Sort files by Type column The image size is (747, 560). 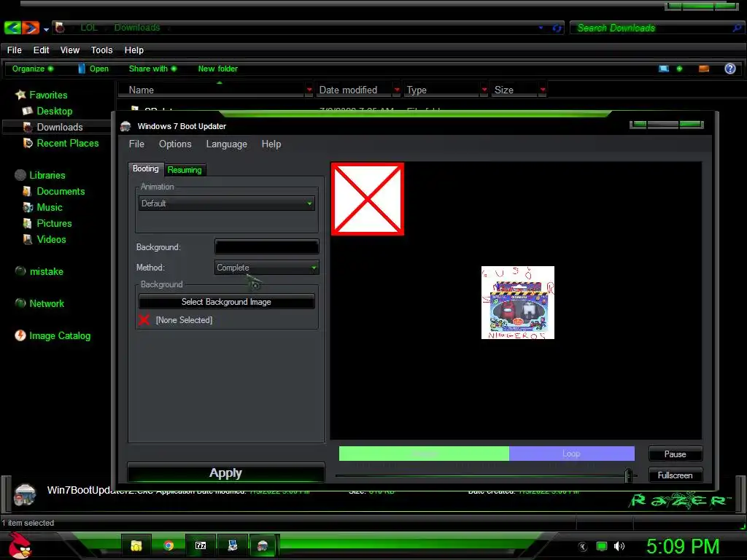pos(417,90)
